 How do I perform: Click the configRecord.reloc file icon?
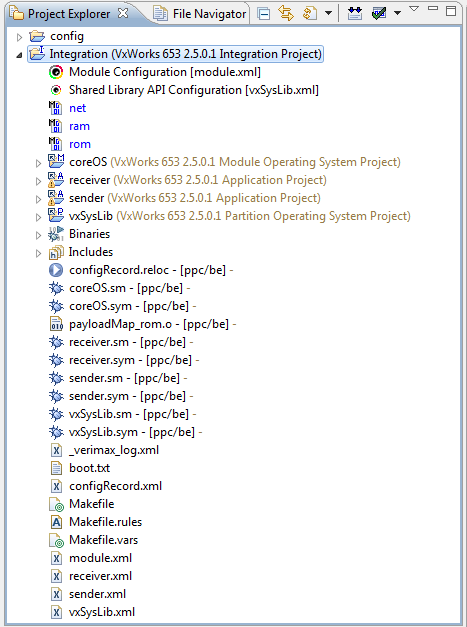56,270
